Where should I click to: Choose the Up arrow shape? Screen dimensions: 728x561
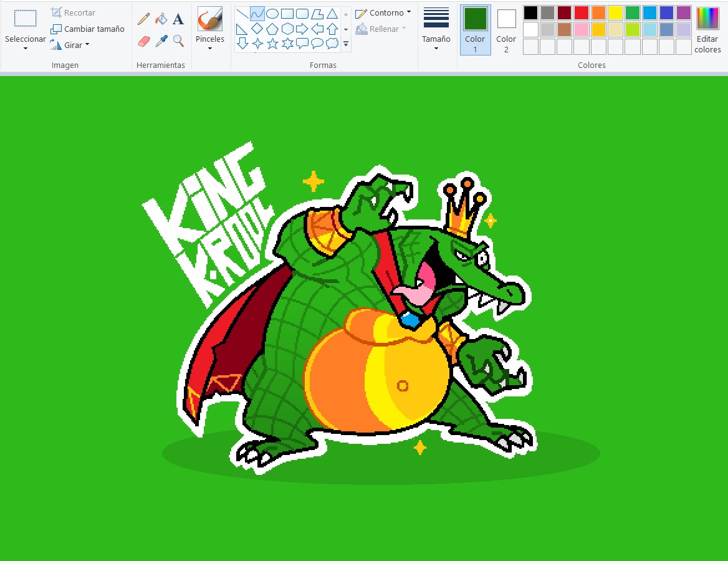pyautogui.click(x=332, y=29)
